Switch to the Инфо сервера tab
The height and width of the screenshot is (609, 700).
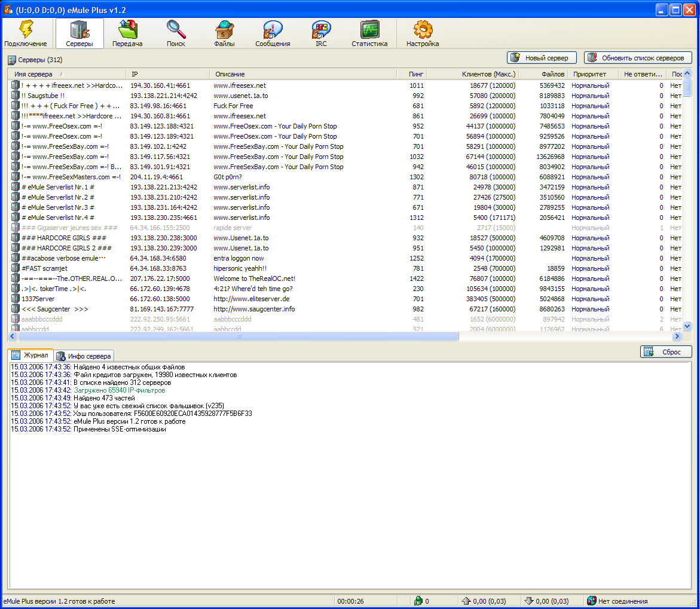(84, 356)
